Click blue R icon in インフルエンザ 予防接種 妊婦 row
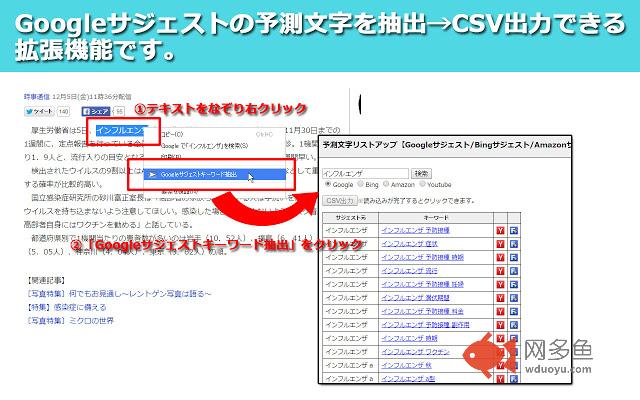This screenshot has width=640, height=400. point(513,284)
